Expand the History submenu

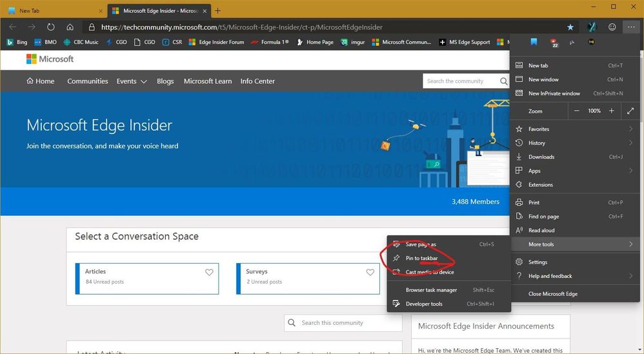(574, 143)
